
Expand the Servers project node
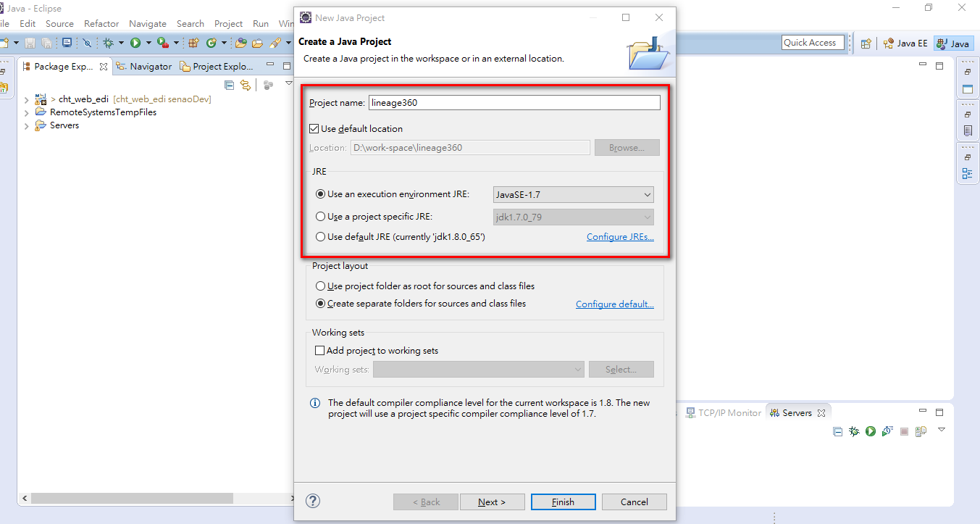[26, 125]
